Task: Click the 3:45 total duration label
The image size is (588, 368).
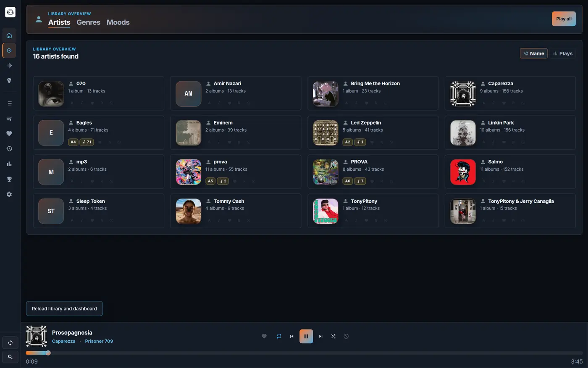Action: pyautogui.click(x=577, y=362)
